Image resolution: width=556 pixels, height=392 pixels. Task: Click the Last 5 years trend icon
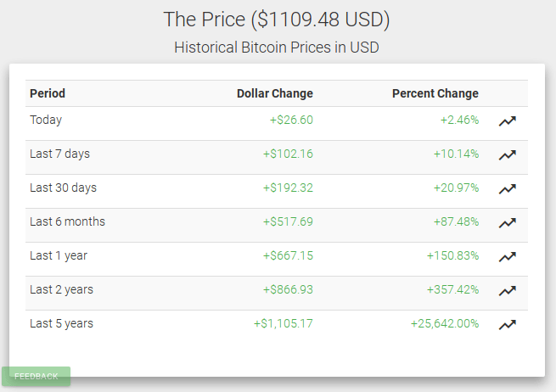coord(507,325)
